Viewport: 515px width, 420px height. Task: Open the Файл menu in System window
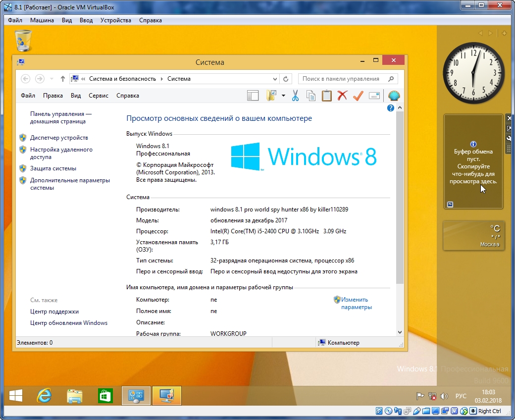point(28,96)
